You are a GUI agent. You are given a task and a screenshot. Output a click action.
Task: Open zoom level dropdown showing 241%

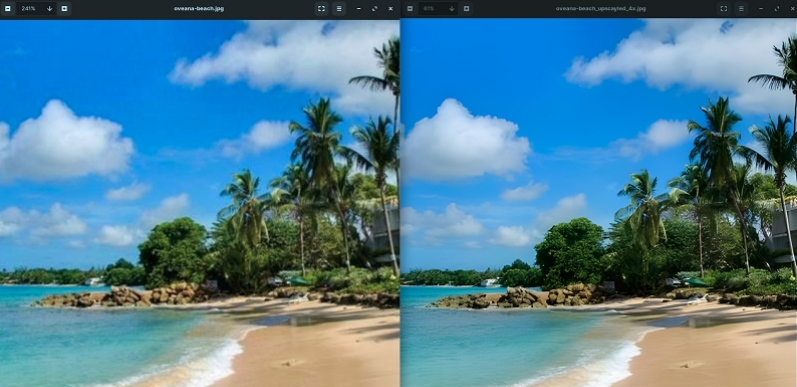(49, 9)
